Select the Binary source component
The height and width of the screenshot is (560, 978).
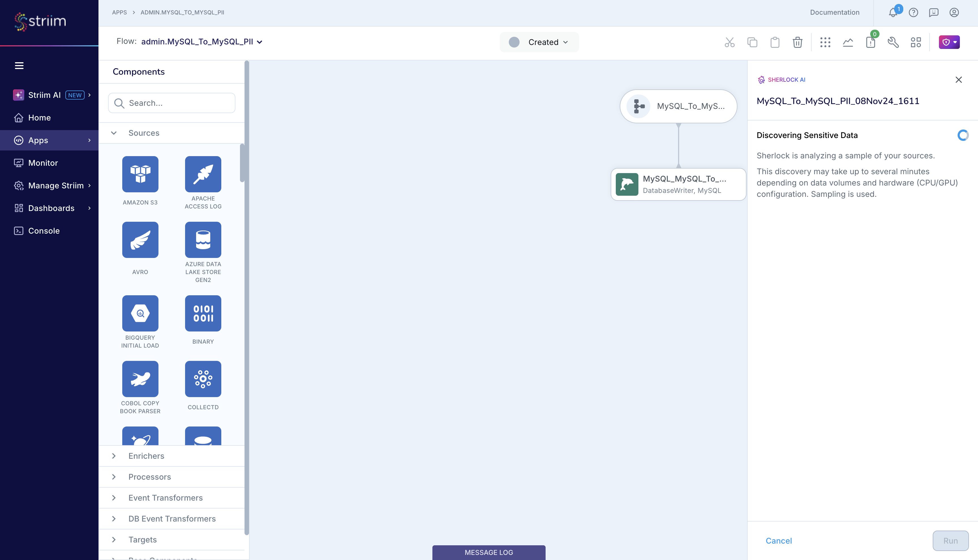coord(203,313)
